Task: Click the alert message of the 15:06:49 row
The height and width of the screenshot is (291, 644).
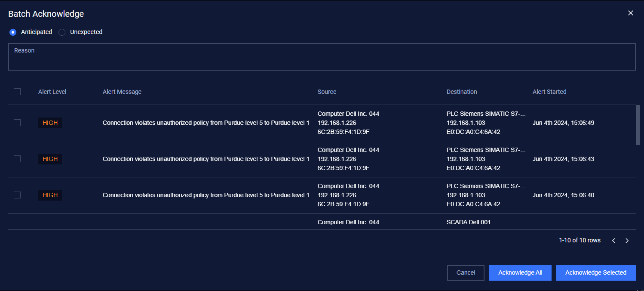Action: tap(206, 123)
